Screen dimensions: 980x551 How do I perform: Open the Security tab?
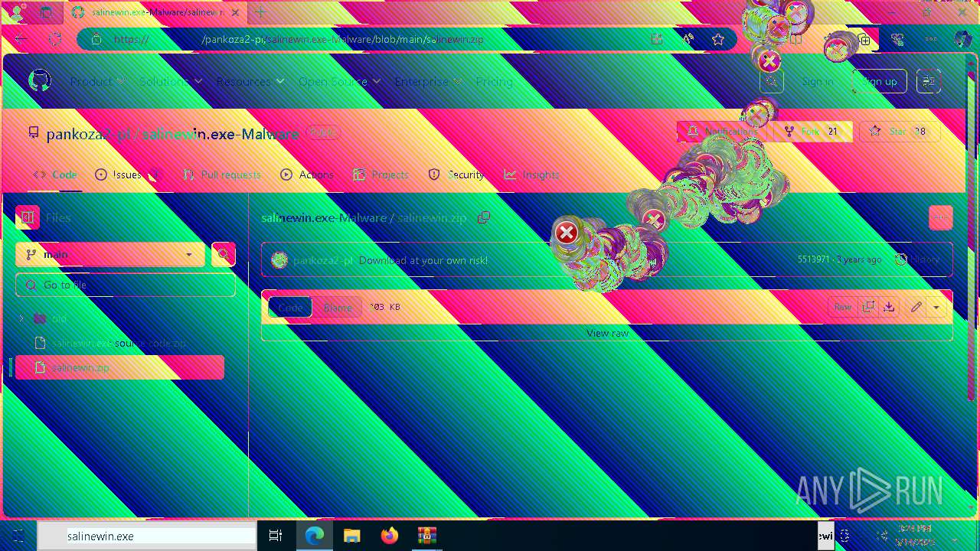[x=456, y=174]
